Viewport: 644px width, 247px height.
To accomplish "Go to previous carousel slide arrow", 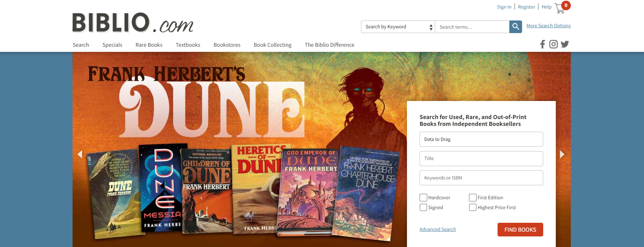I will [80, 154].
